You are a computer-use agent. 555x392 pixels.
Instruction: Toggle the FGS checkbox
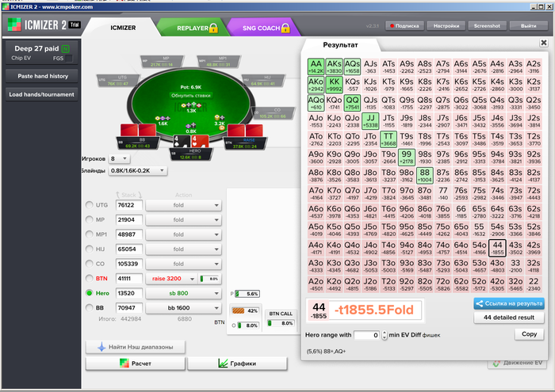[x=69, y=59]
